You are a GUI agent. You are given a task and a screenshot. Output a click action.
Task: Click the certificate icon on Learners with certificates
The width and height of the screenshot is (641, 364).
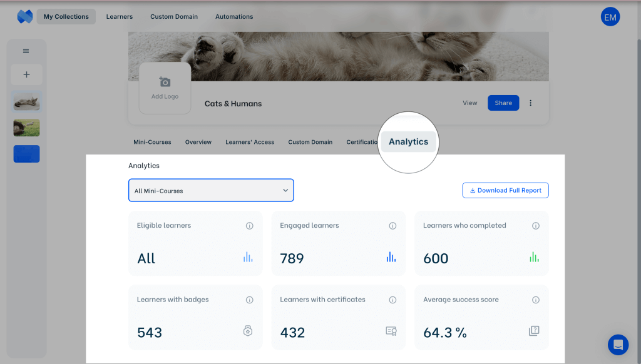point(391,331)
